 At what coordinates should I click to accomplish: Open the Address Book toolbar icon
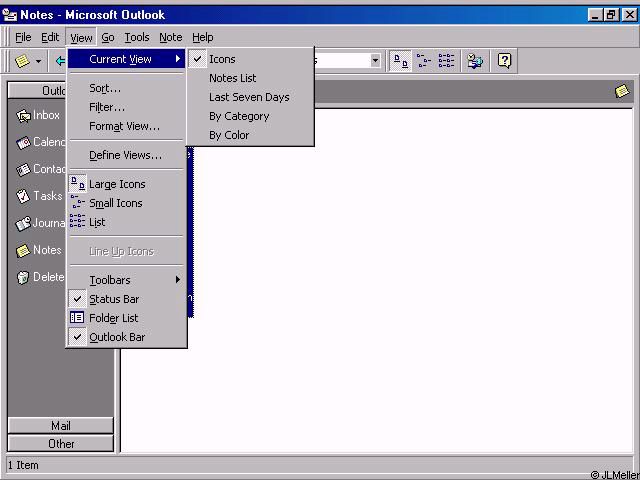(475, 61)
